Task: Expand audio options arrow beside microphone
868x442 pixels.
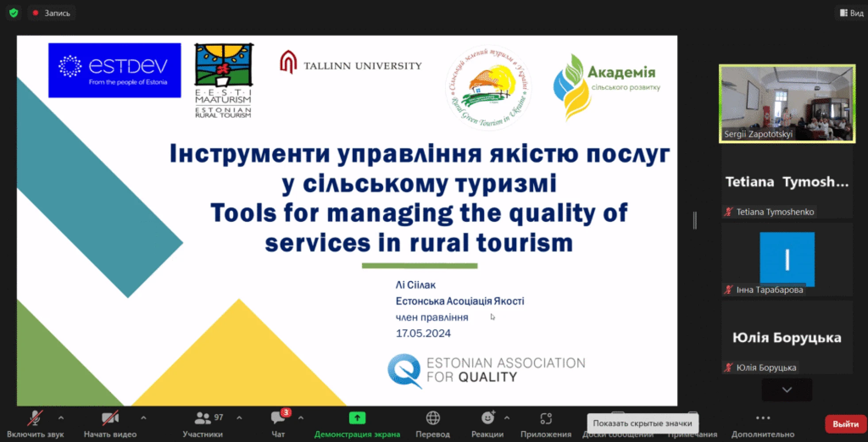Action: [x=61, y=418]
